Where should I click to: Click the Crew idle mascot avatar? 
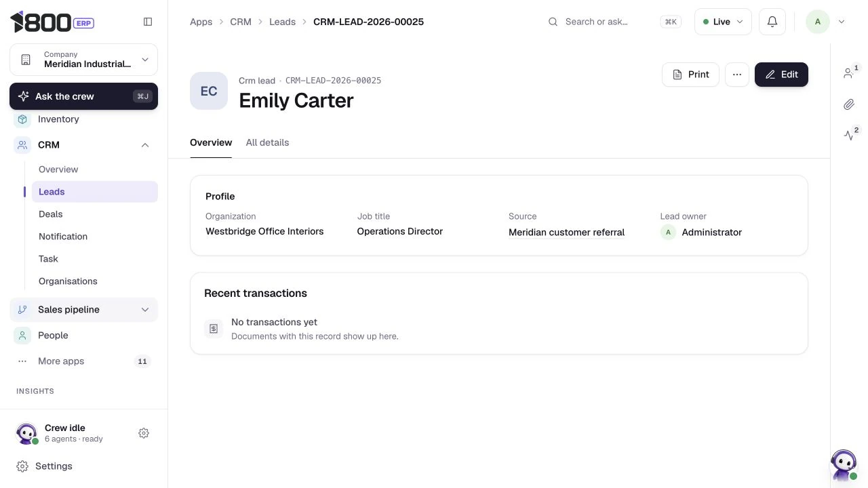26,433
